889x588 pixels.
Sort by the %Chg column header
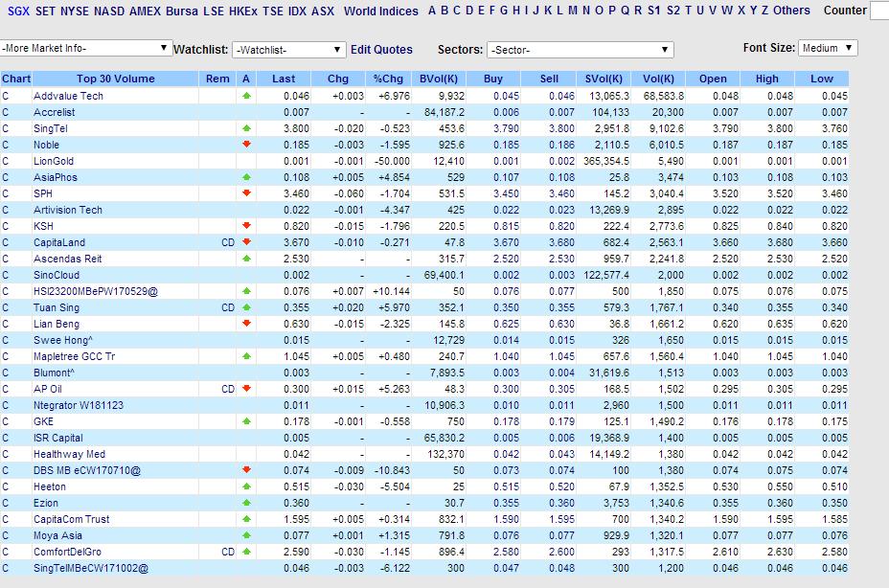[388, 79]
